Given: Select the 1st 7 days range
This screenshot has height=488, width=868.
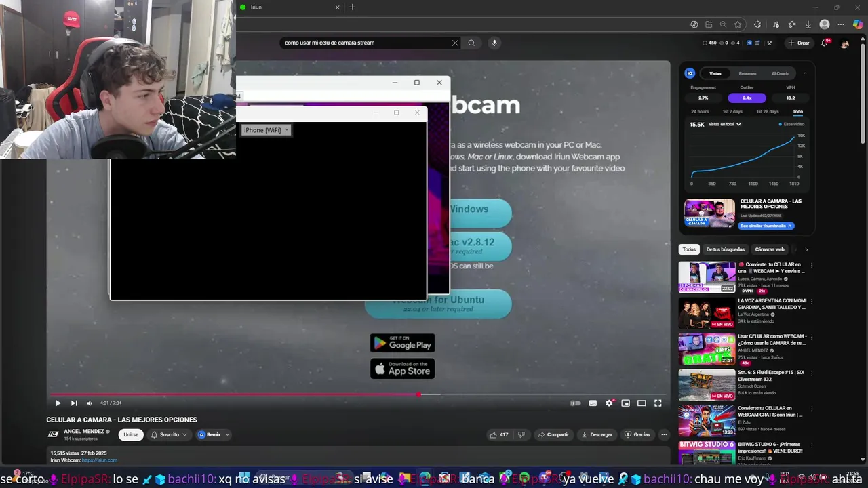Looking at the screenshot, I should (x=732, y=111).
